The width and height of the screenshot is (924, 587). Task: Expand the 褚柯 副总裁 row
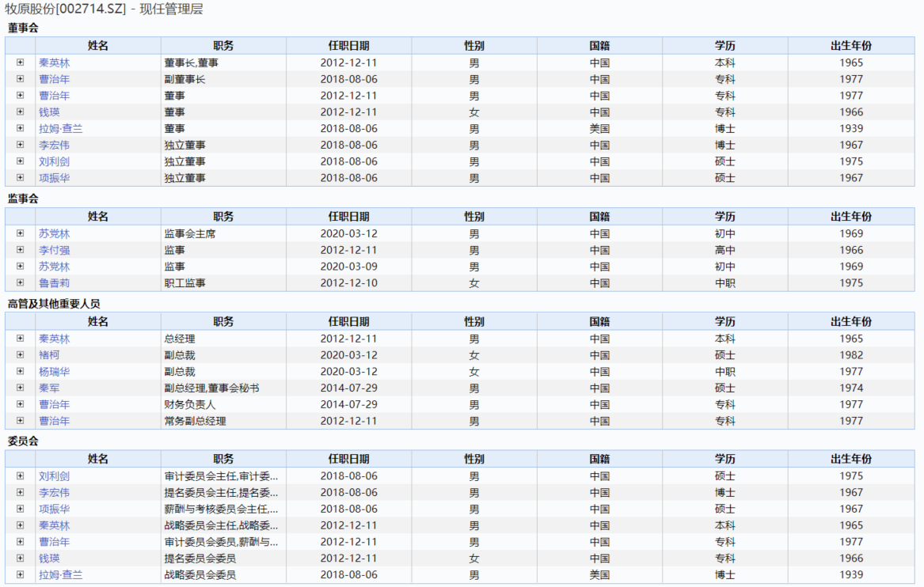coord(20,355)
